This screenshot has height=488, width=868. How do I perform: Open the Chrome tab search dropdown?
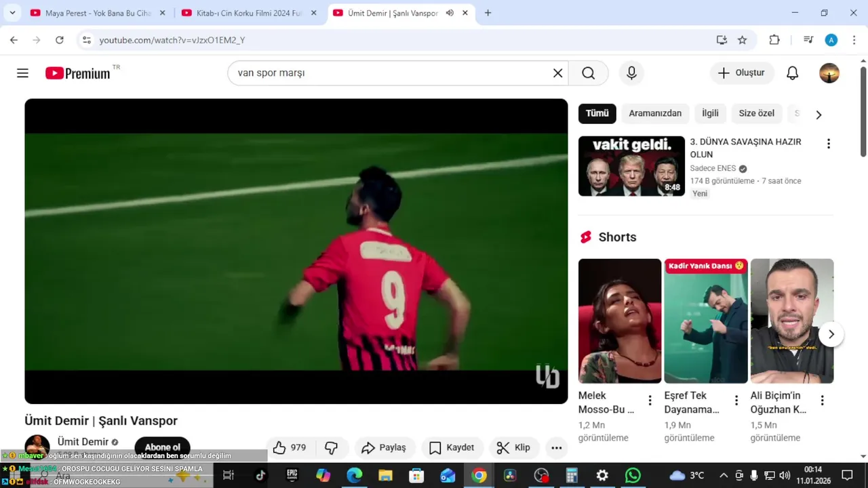point(12,13)
